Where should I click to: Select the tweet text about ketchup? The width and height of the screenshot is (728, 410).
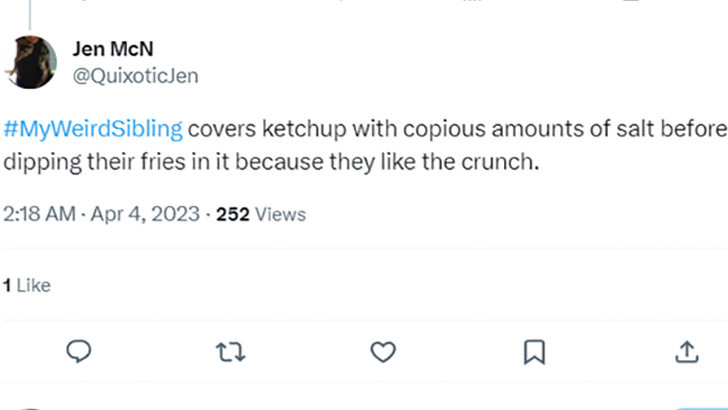365,145
